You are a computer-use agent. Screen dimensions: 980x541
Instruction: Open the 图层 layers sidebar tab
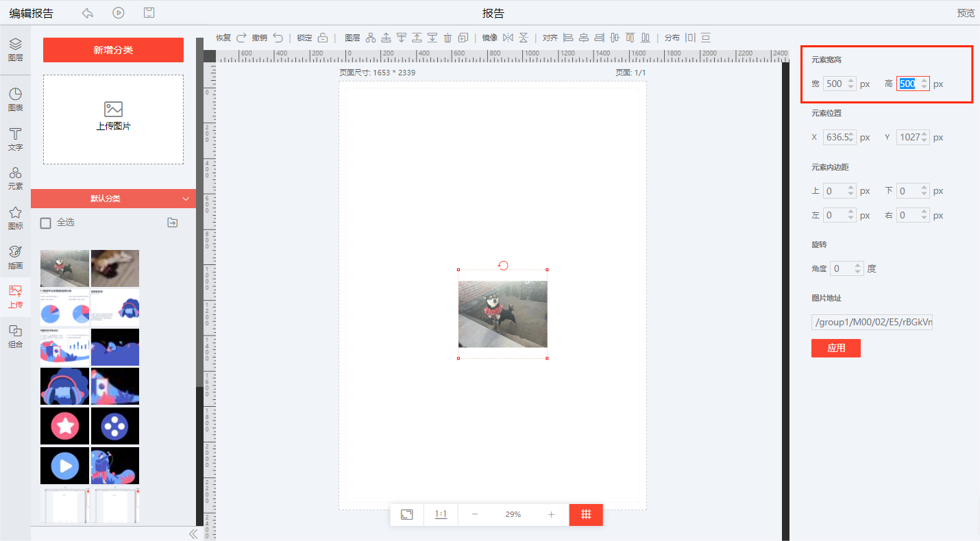pos(15,50)
